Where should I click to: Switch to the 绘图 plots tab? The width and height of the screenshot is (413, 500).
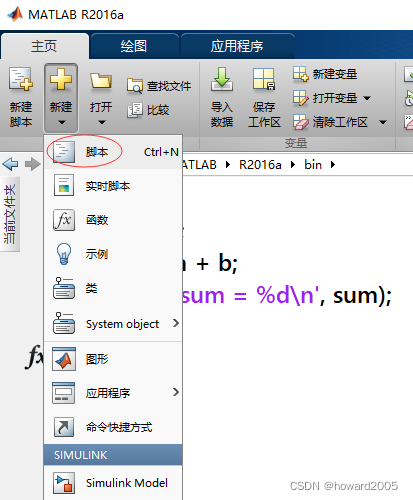(134, 46)
